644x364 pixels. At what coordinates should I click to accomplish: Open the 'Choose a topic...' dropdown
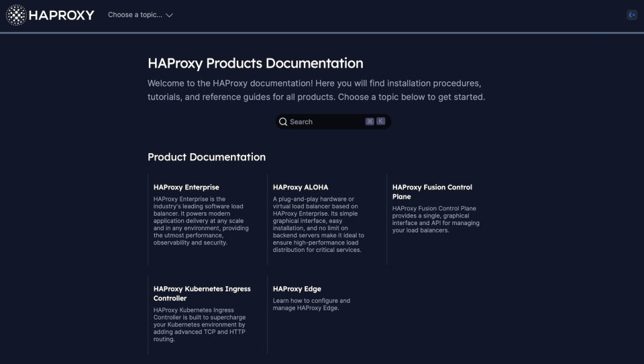[140, 15]
